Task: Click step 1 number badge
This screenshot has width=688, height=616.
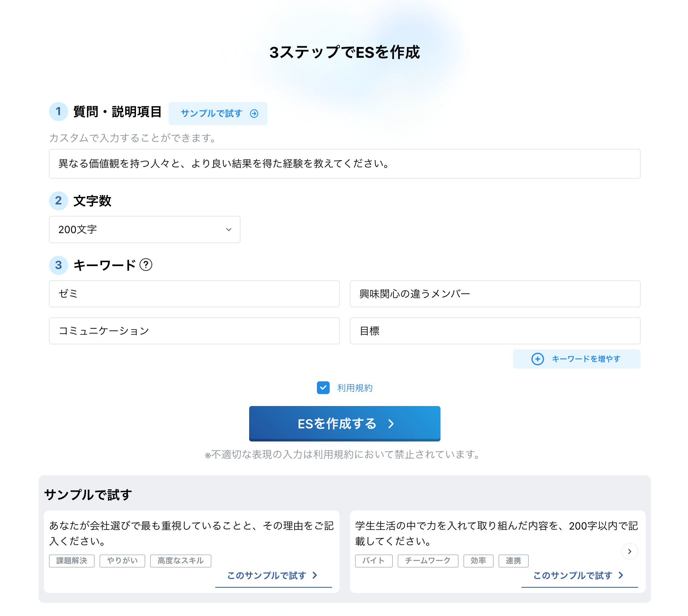Action: (x=59, y=111)
